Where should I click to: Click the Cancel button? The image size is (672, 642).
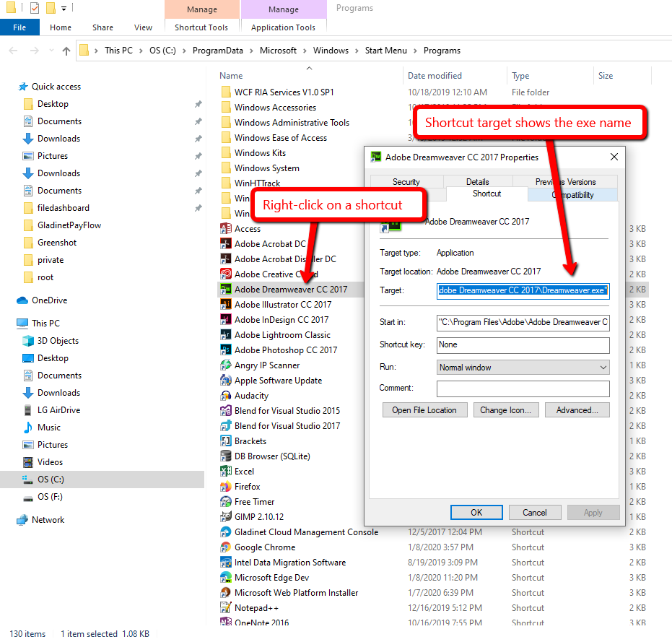tap(534, 513)
